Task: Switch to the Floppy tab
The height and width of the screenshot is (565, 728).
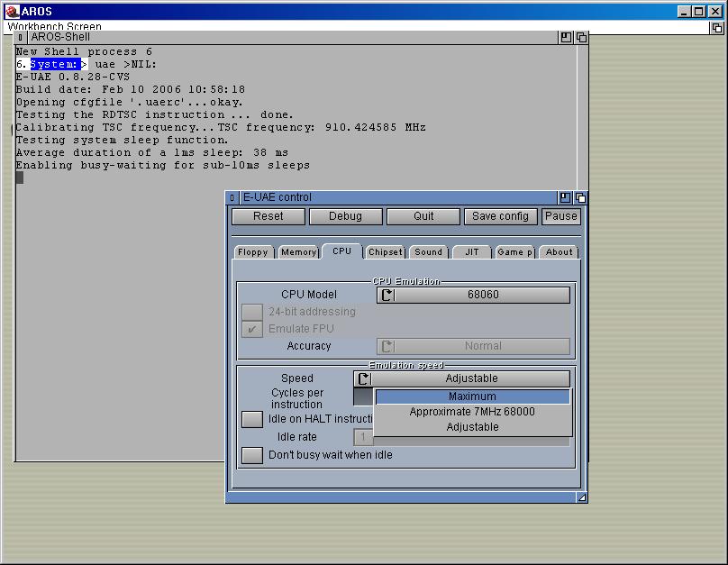Action: point(253,252)
